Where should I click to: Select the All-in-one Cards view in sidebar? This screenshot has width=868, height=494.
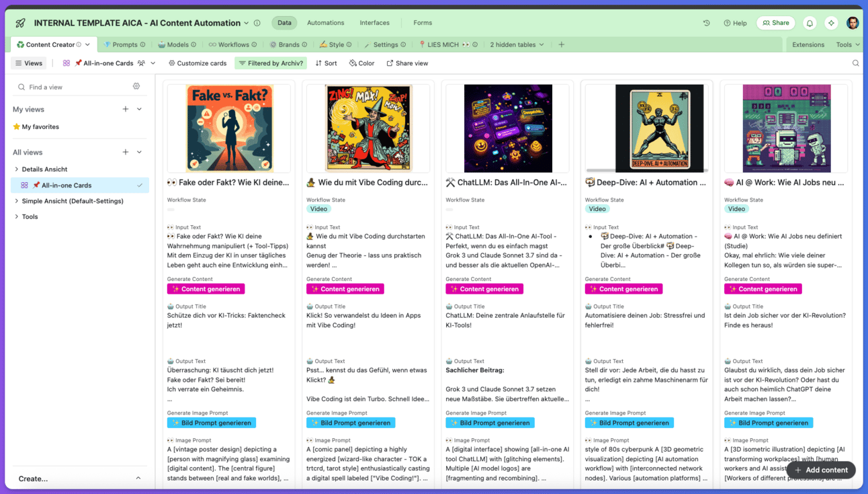[80, 185]
